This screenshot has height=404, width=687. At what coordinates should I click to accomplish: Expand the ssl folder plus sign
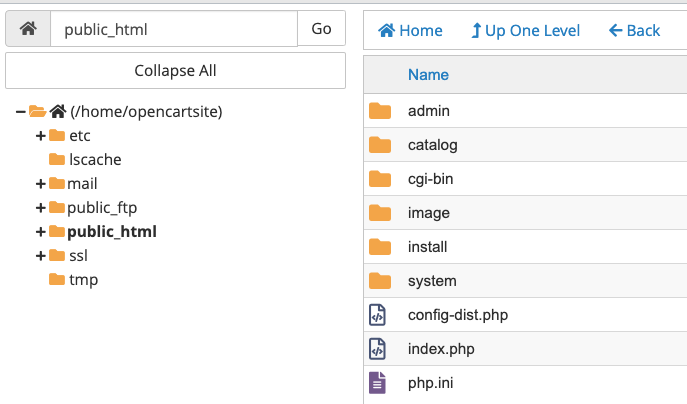41,255
